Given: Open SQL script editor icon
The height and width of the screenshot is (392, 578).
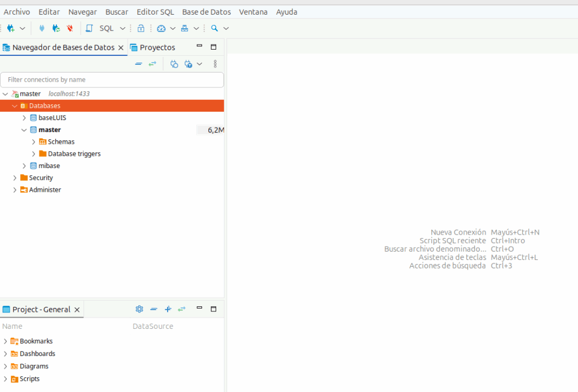Looking at the screenshot, I should pyautogui.click(x=89, y=28).
